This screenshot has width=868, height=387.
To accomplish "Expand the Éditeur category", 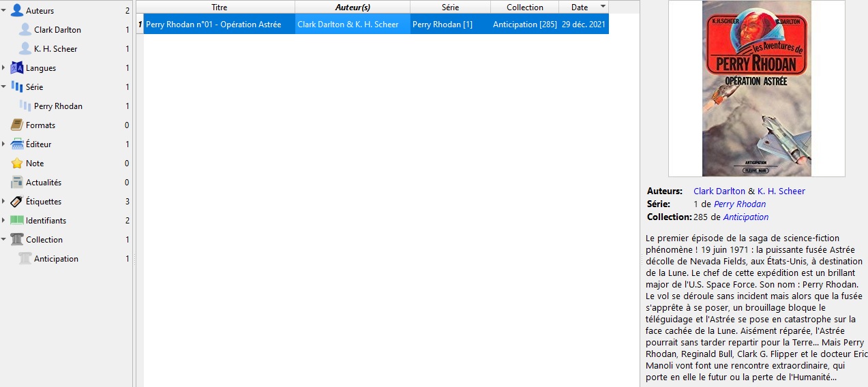I will click(4, 144).
